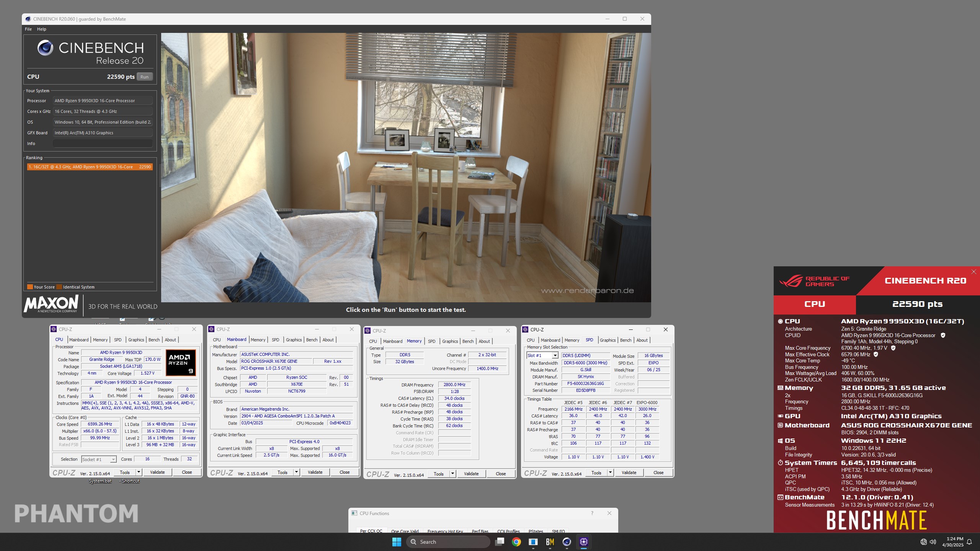Click the Identical System legend color swatch

coord(59,287)
